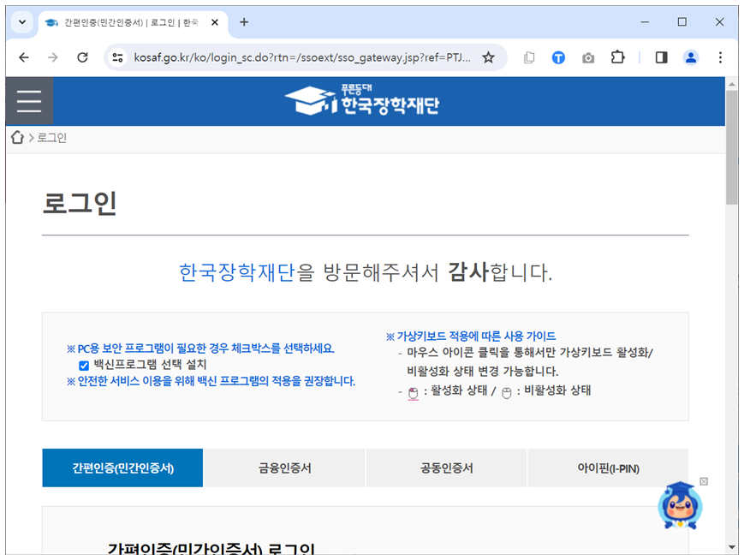Reload the page with refresh icon
744x560 pixels.
(x=82, y=57)
